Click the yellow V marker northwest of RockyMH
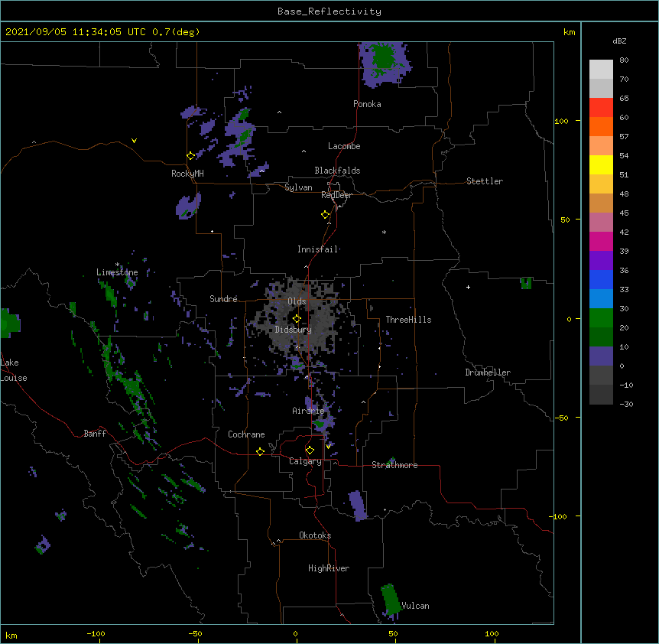This screenshot has height=644, width=659. (134, 141)
